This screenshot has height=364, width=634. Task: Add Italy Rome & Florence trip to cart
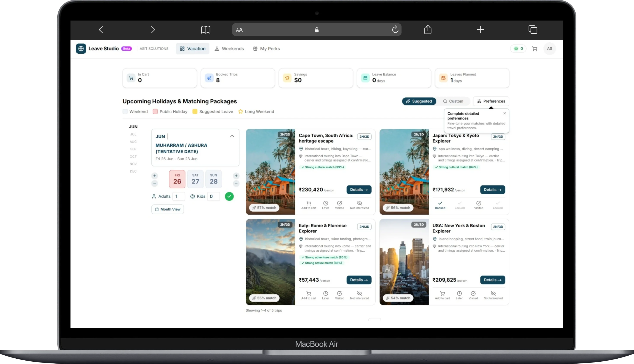click(309, 295)
